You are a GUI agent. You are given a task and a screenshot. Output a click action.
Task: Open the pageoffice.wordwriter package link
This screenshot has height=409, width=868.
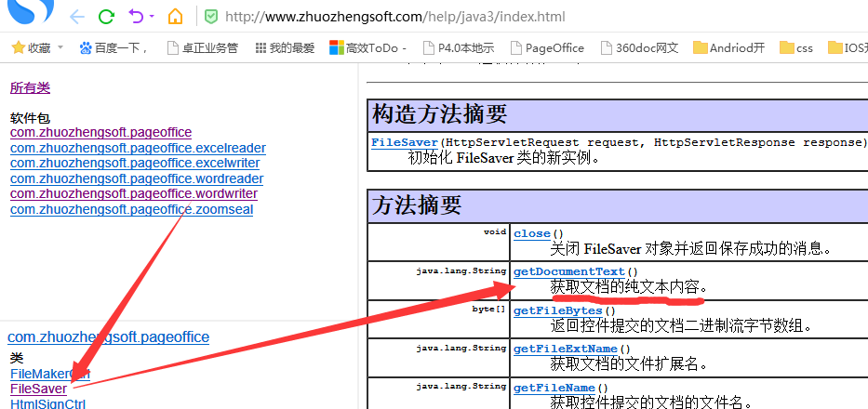click(134, 193)
